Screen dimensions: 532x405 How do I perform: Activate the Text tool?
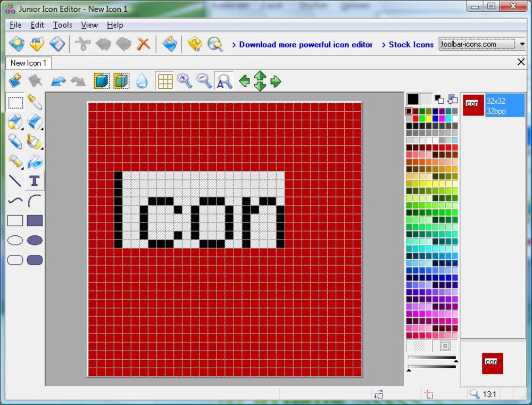tap(35, 181)
